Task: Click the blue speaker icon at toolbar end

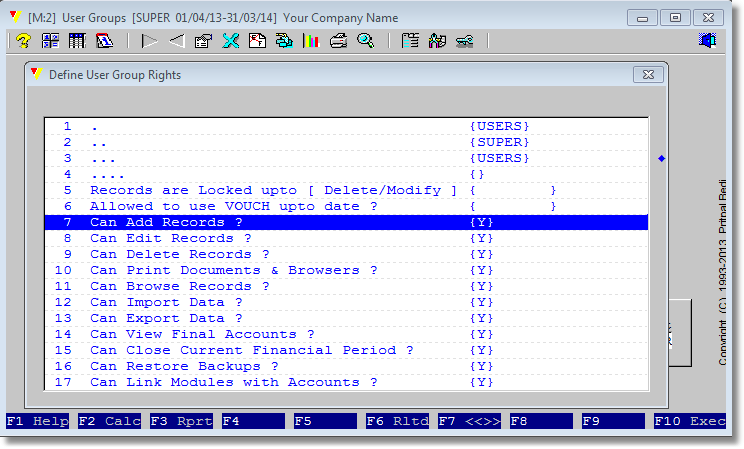Action: coord(707,40)
